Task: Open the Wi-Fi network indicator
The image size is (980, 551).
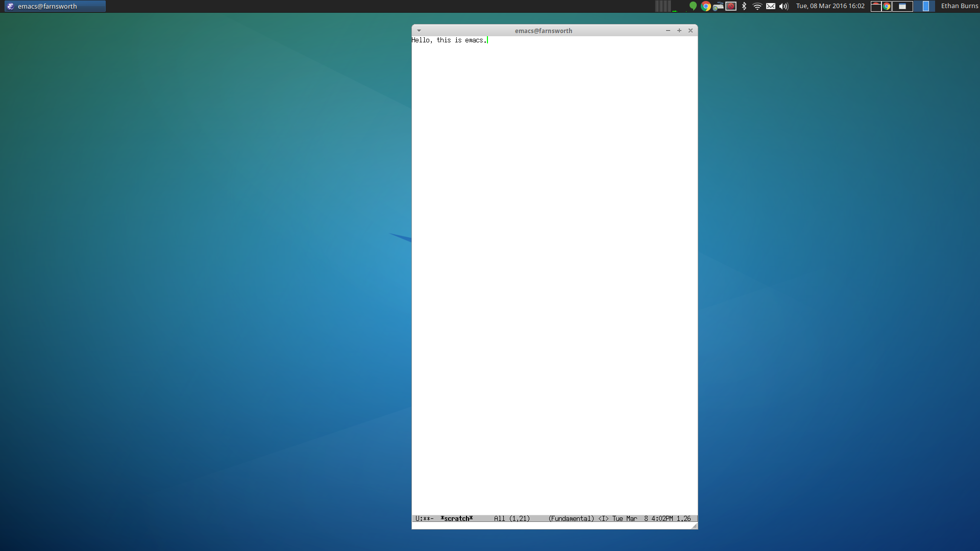Action: pyautogui.click(x=757, y=6)
